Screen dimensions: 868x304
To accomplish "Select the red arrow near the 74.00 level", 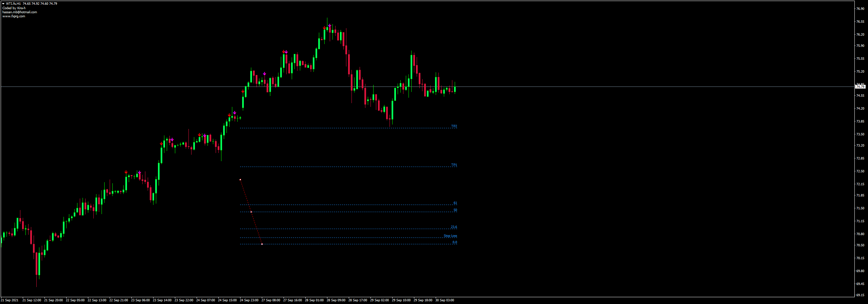I will [x=229, y=115].
